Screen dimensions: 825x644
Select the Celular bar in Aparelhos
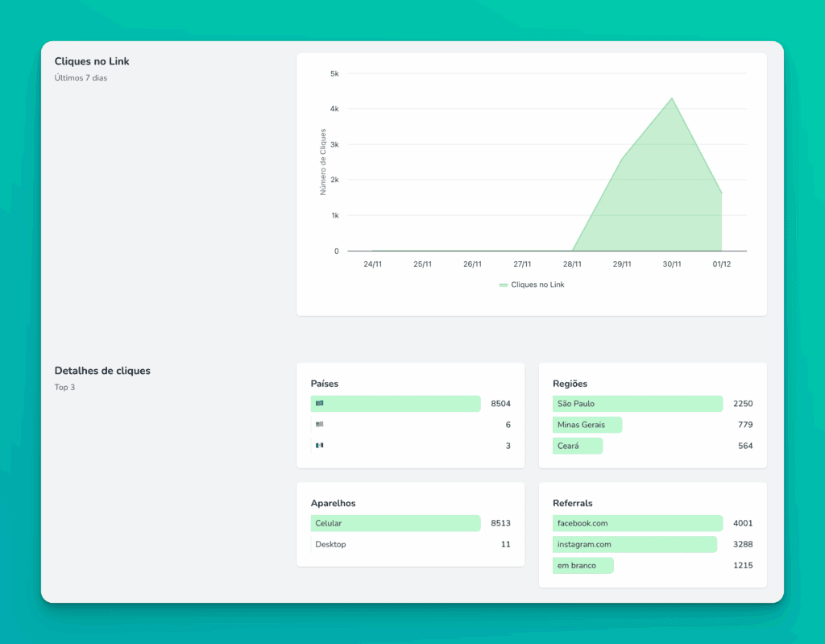click(395, 523)
